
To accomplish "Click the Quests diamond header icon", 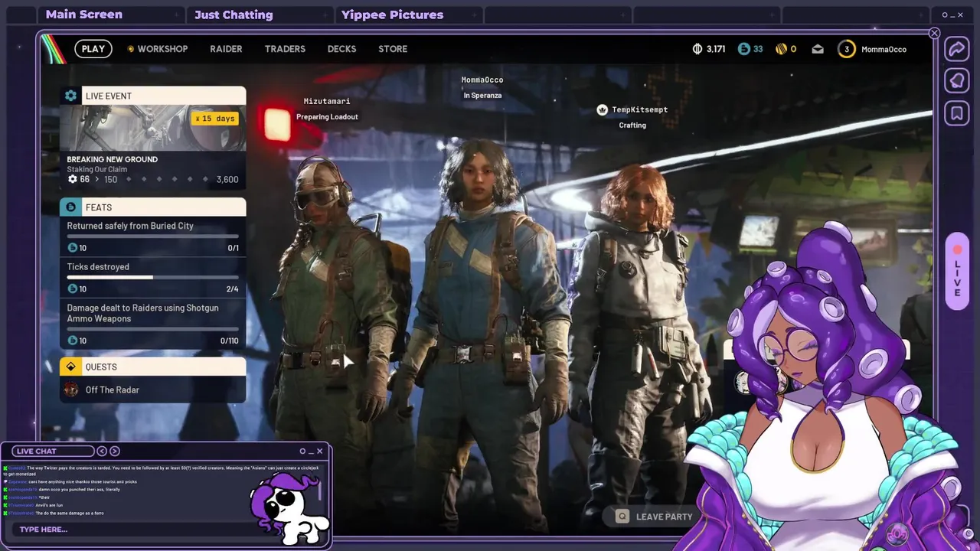I will tap(71, 367).
